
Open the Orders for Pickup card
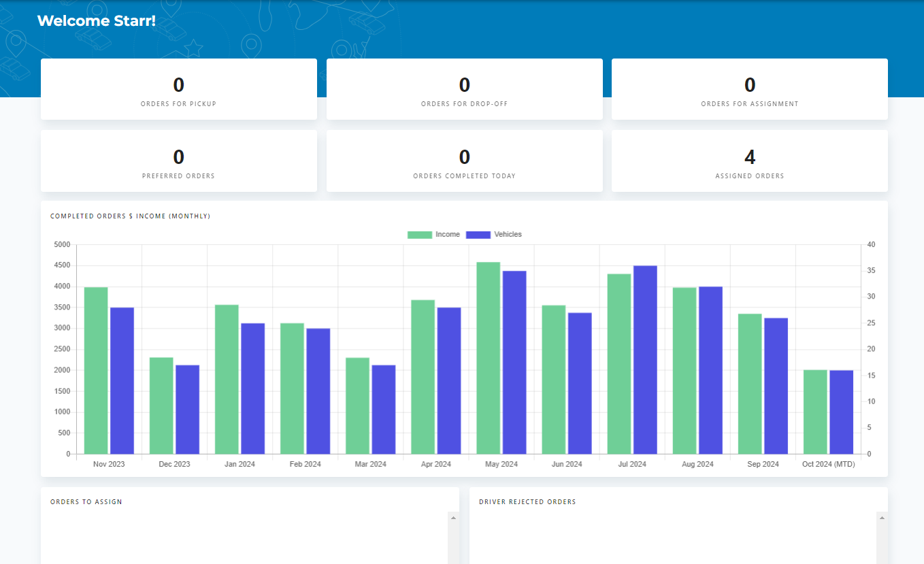[179, 89]
